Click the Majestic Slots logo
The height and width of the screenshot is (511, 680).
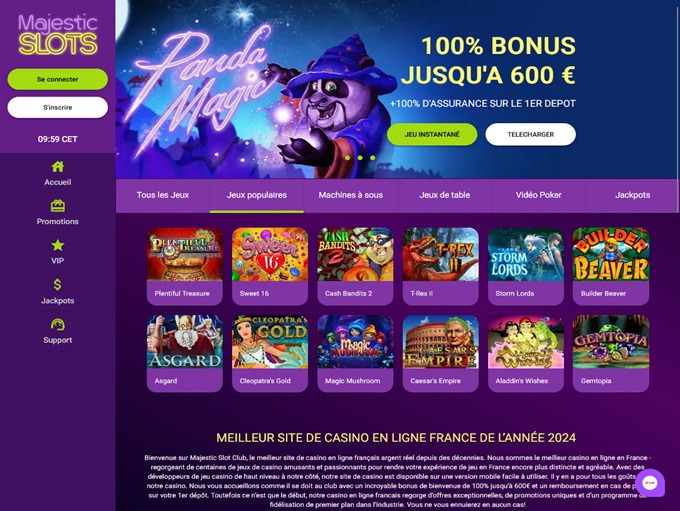[x=58, y=35]
